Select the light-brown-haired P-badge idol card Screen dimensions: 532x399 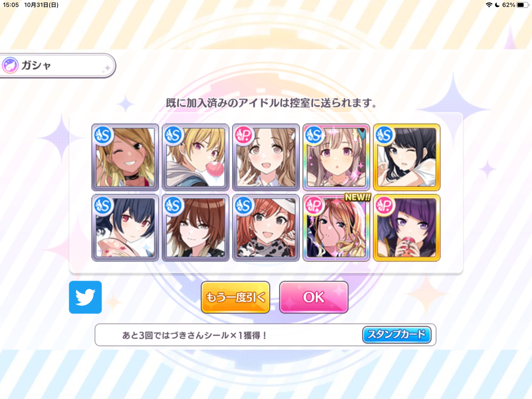(266, 157)
